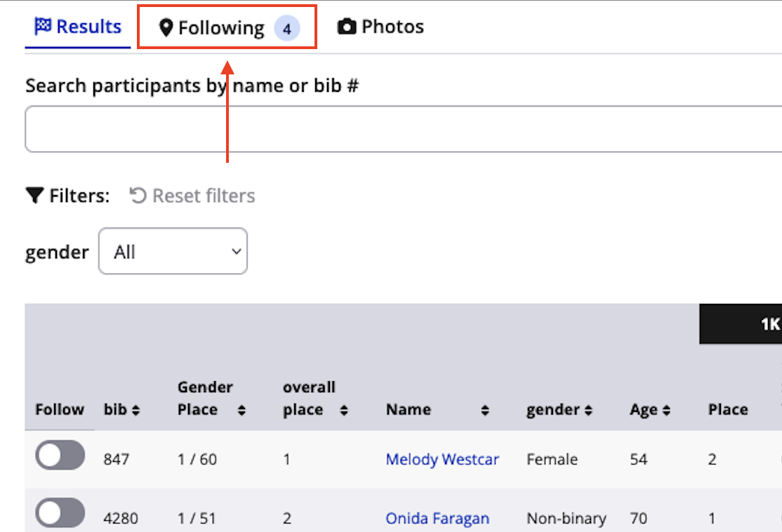Sort by Name column arrows

pos(485,411)
